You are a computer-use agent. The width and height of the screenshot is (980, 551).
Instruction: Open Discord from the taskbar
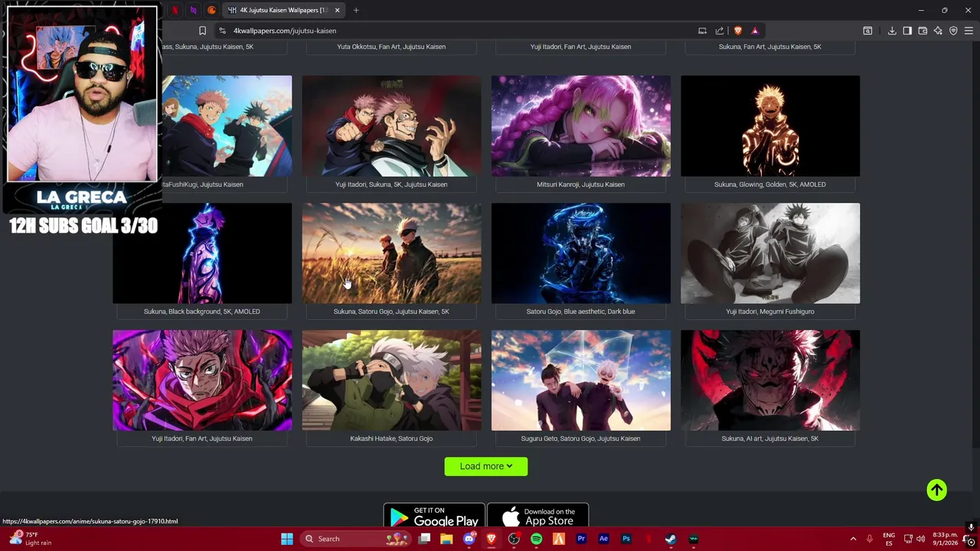tap(469, 539)
